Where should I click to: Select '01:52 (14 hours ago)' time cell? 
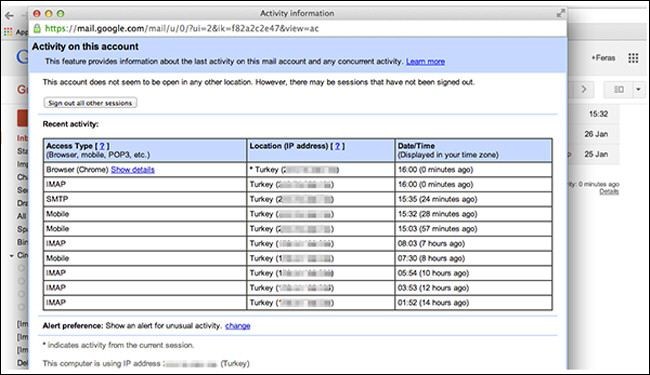click(x=473, y=303)
